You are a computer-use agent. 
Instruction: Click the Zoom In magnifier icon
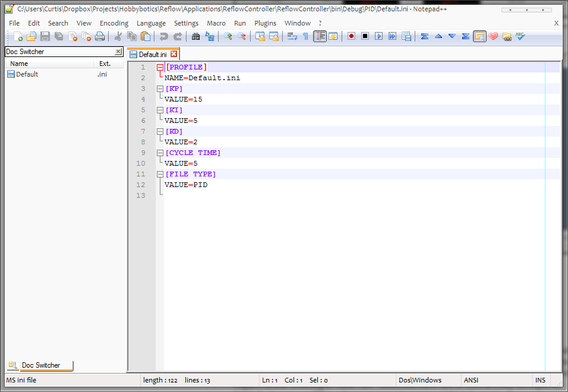[228, 37]
